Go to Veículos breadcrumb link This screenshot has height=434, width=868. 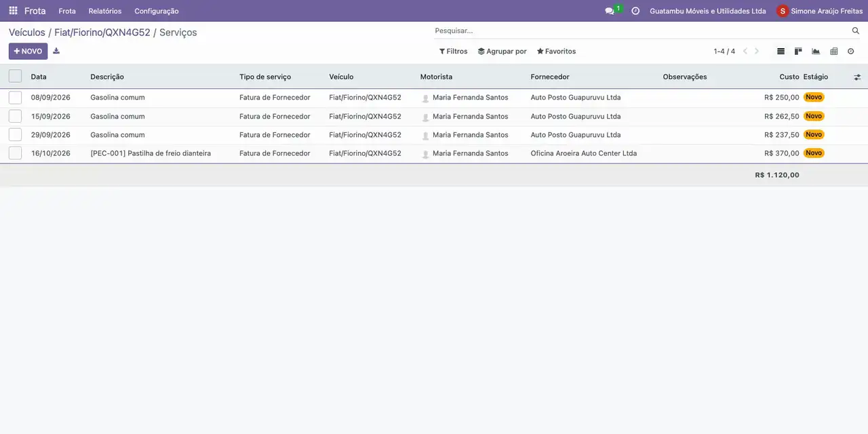tap(27, 32)
